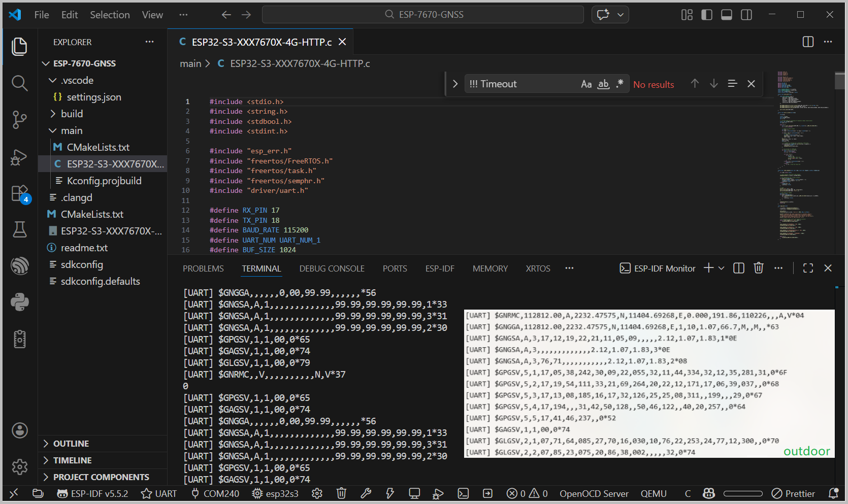Toggle Use Regular Expression in find
The height and width of the screenshot is (504, 848).
(x=619, y=84)
